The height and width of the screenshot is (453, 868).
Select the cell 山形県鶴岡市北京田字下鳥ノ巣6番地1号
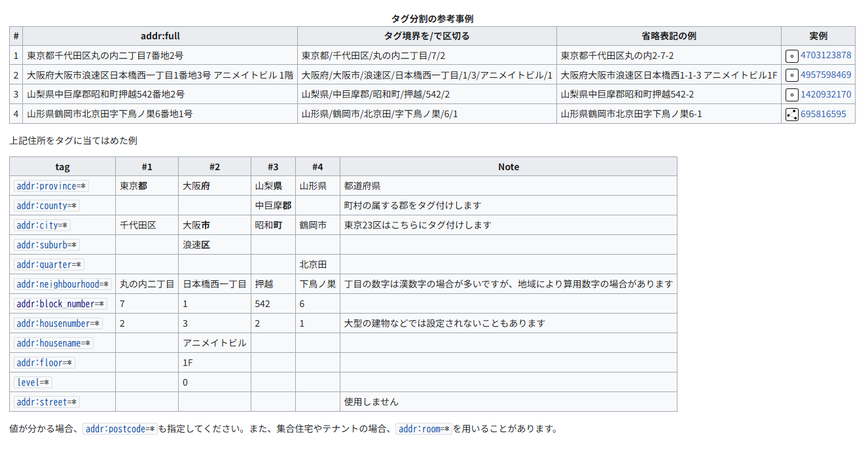tap(160, 114)
